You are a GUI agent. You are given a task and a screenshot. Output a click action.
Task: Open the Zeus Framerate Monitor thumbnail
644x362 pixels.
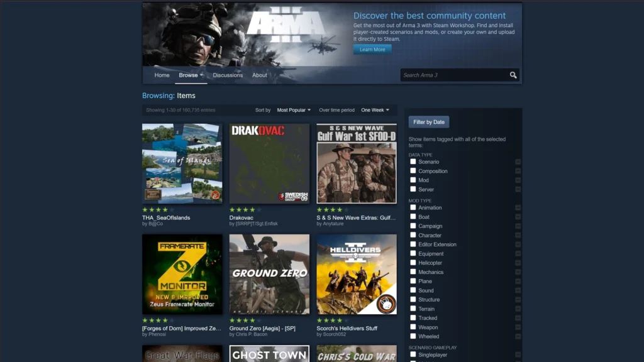pos(182,274)
